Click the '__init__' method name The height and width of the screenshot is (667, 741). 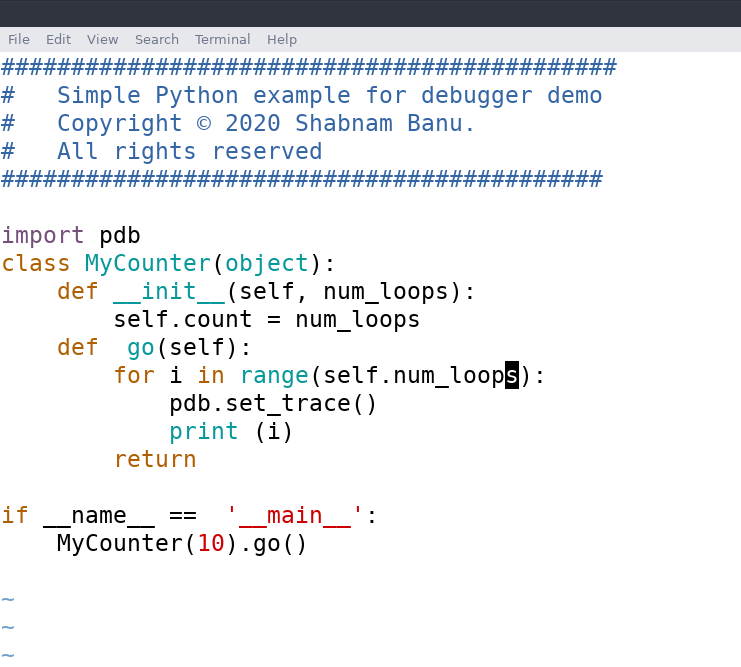[169, 291]
